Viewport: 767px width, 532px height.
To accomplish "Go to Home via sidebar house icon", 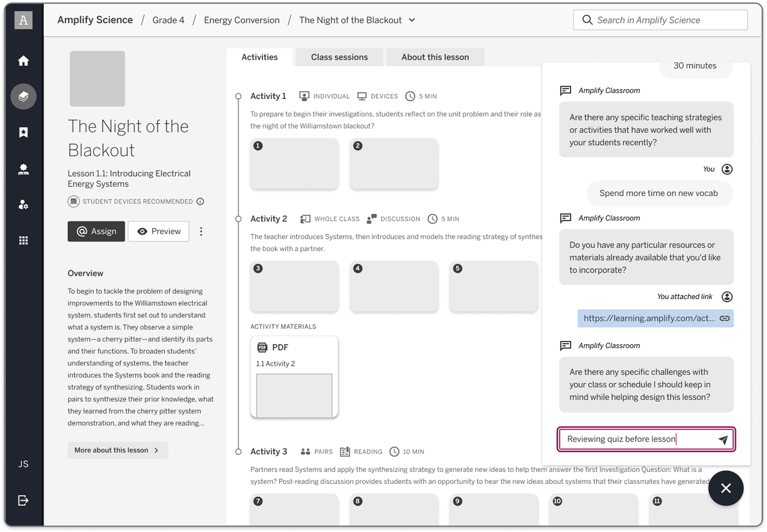I will coord(23,61).
